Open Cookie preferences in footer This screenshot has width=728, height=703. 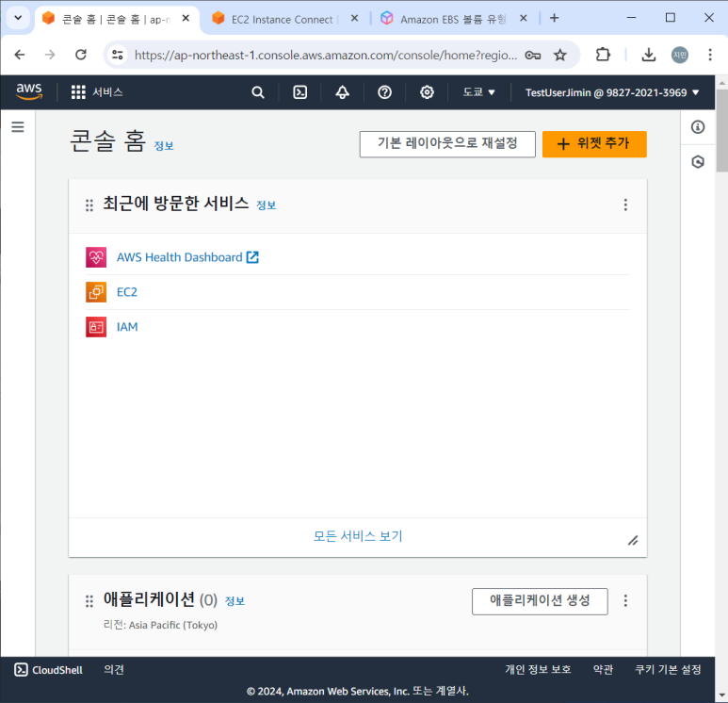(668, 669)
